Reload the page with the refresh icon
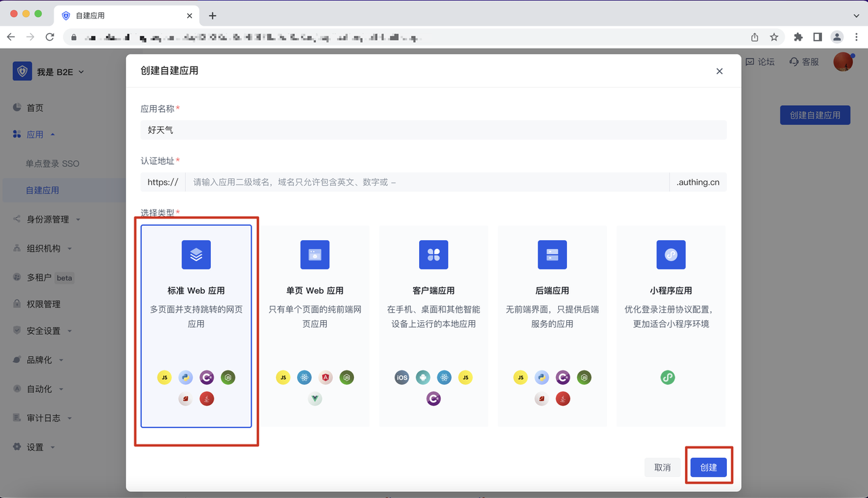This screenshot has height=498, width=868. point(50,37)
